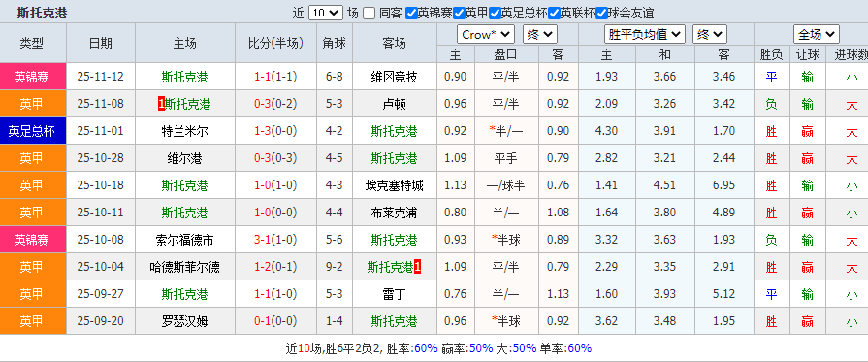Image resolution: width=868 pixels, height=362 pixels.
Task: Select the 4.51 draw odds value
Action: 664,185
